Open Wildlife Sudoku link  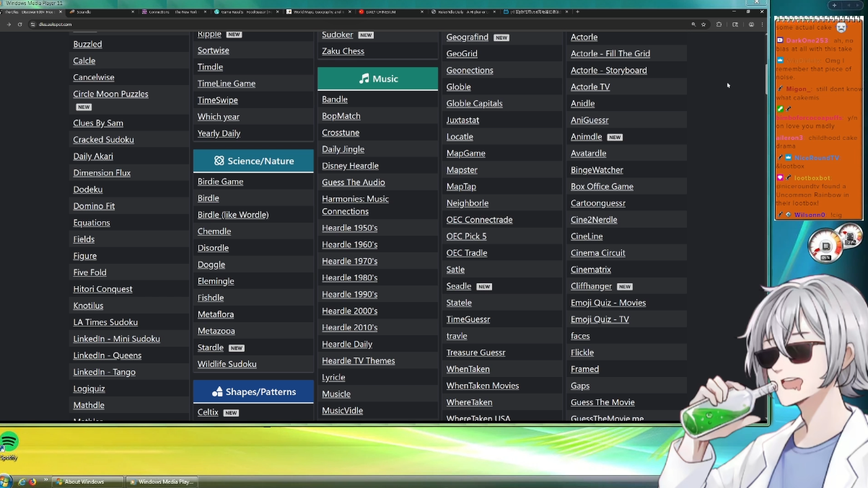tap(227, 364)
